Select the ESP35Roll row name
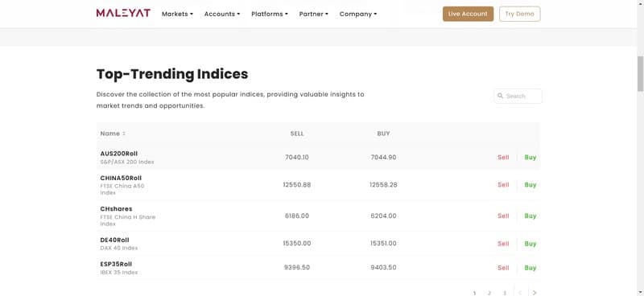The height and width of the screenshot is (296, 644). pyautogui.click(x=116, y=264)
